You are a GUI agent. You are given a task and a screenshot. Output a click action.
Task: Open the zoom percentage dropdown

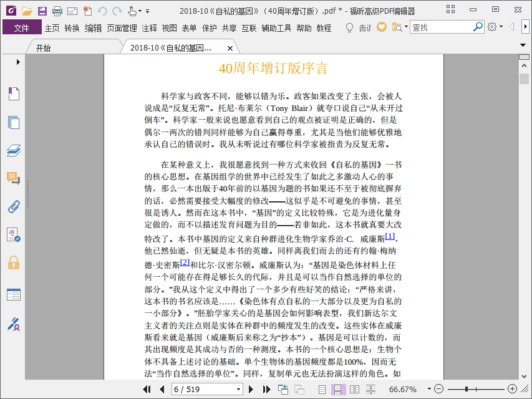[x=429, y=389]
